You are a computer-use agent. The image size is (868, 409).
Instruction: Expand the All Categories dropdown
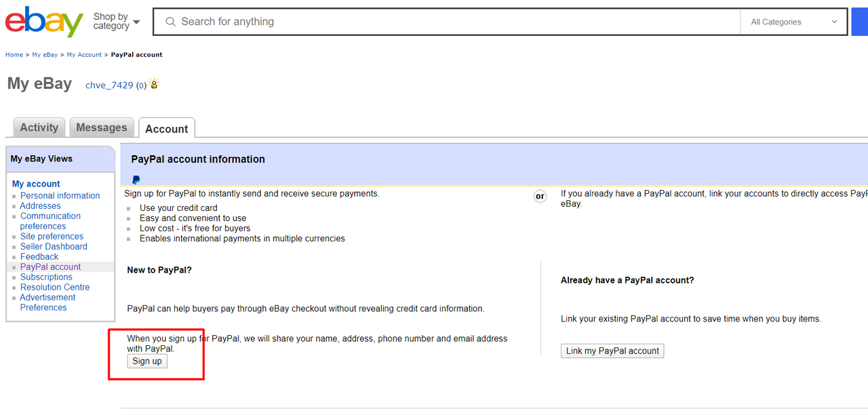click(793, 22)
